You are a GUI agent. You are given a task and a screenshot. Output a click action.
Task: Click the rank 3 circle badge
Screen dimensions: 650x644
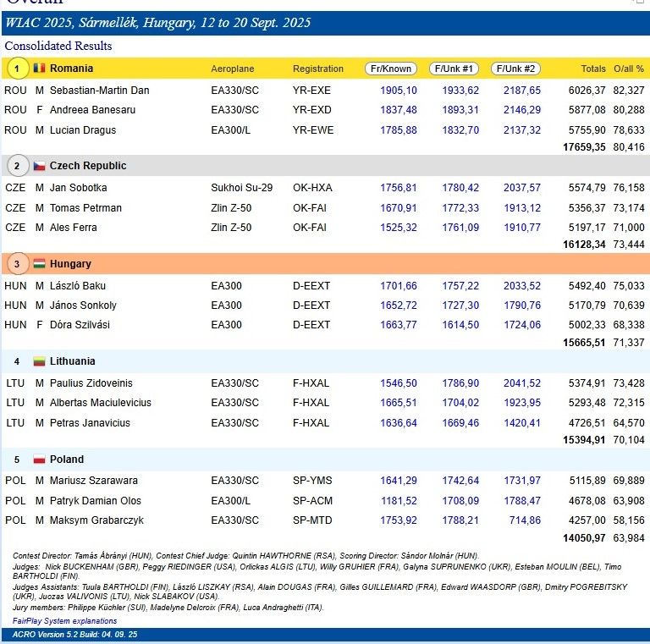(x=16, y=264)
